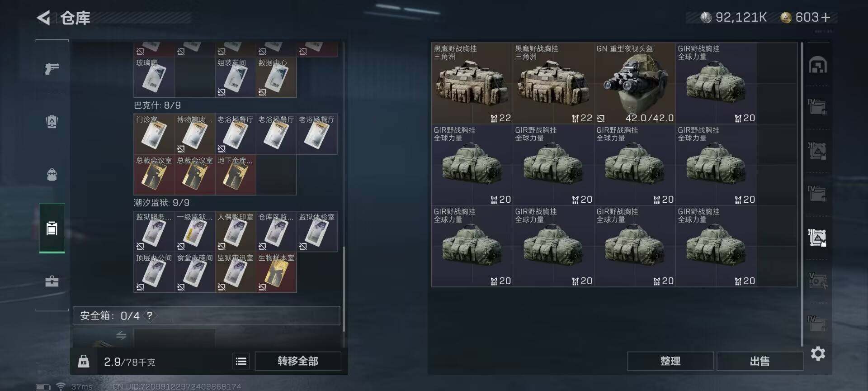Toggle the weight lock icon
This screenshot has width=868, height=391.
pos(84,361)
